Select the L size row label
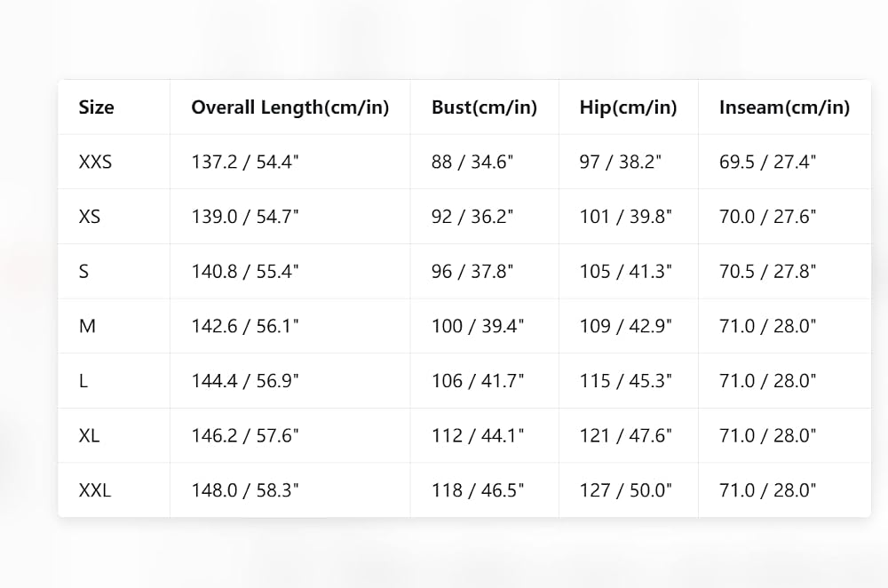This screenshot has width=888, height=588. pos(83,381)
